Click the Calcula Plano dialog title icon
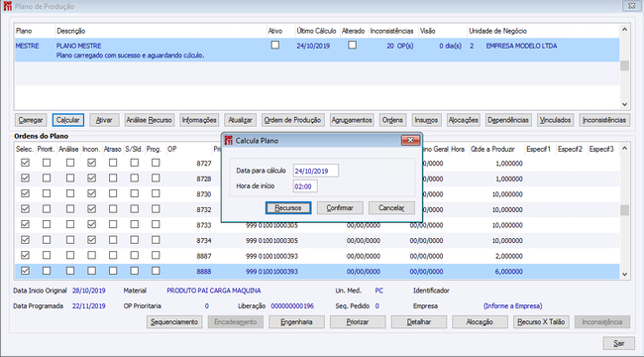Viewport: 644px width, 357px height. coord(228,141)
